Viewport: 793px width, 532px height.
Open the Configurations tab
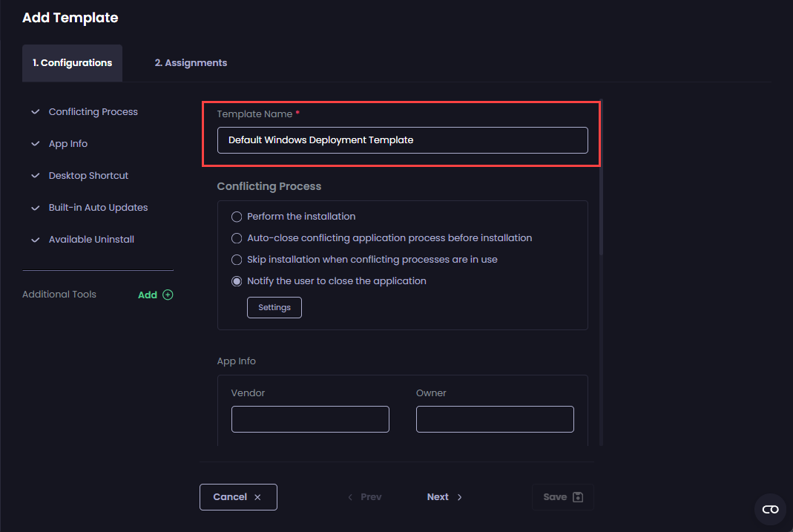[72, 62]
